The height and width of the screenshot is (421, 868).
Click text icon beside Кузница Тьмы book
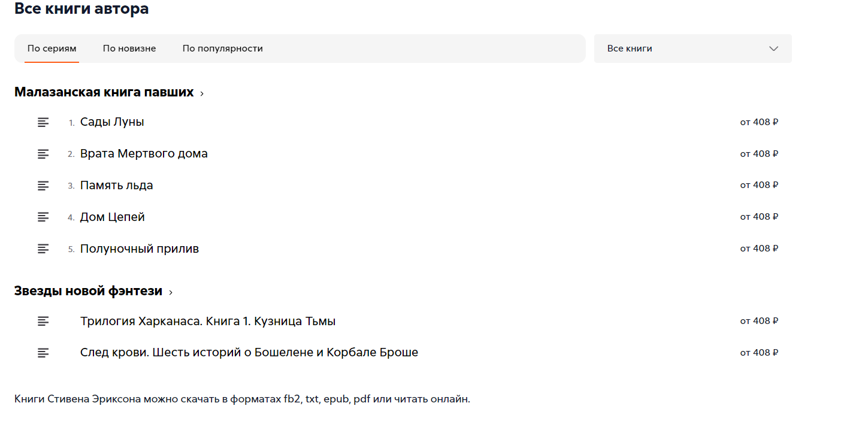click(x=43, y=322)
